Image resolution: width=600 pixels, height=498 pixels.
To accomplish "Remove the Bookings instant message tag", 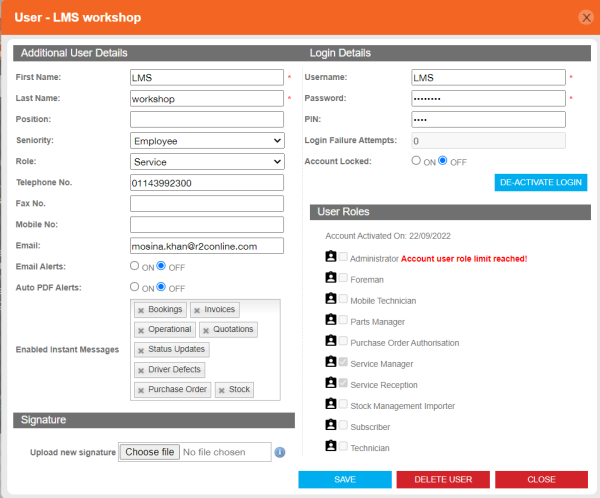I will (141, 310).
